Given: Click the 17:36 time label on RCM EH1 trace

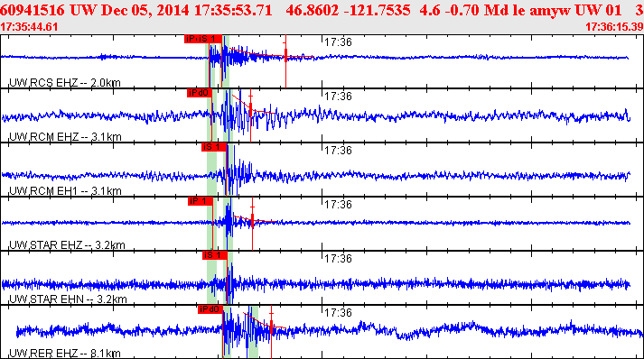Looking at the screenshot, I should click(x=338, y=151).
